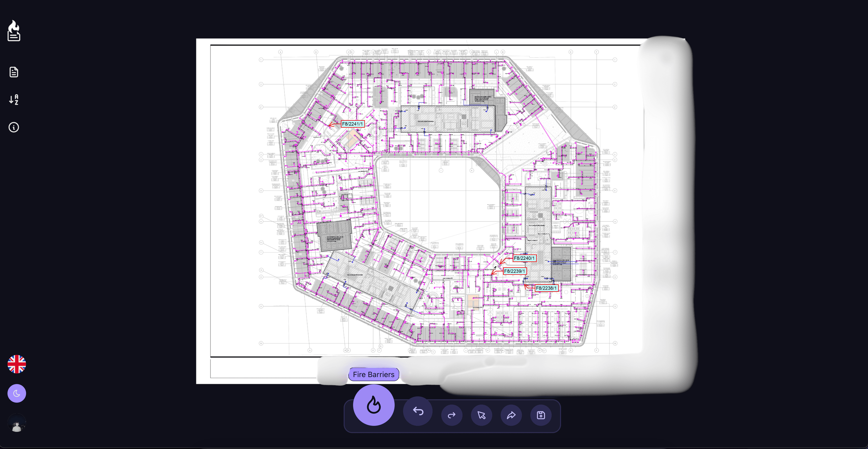Click the flame-document app logo
This screenshot has height=449, width=868.
coord(14,31)
